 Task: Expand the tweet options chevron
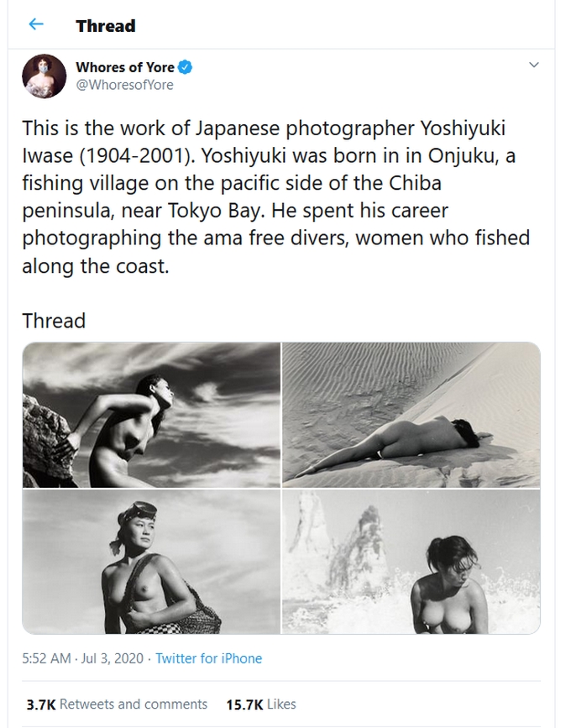tap(534, 65)
